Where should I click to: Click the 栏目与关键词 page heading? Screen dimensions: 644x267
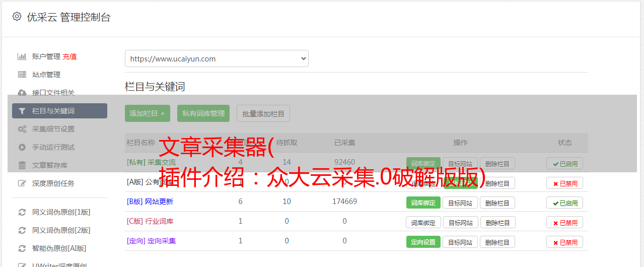[x=155, y=87]
